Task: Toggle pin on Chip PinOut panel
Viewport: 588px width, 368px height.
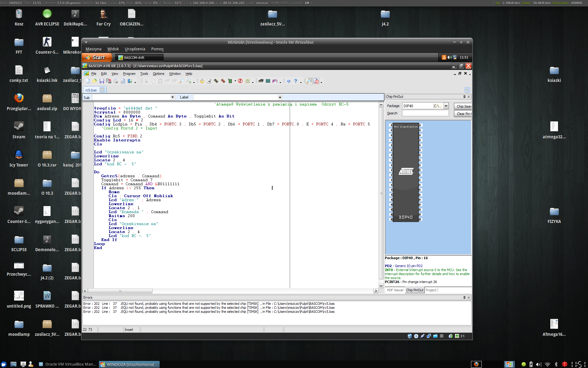Action: coord(464,97)
